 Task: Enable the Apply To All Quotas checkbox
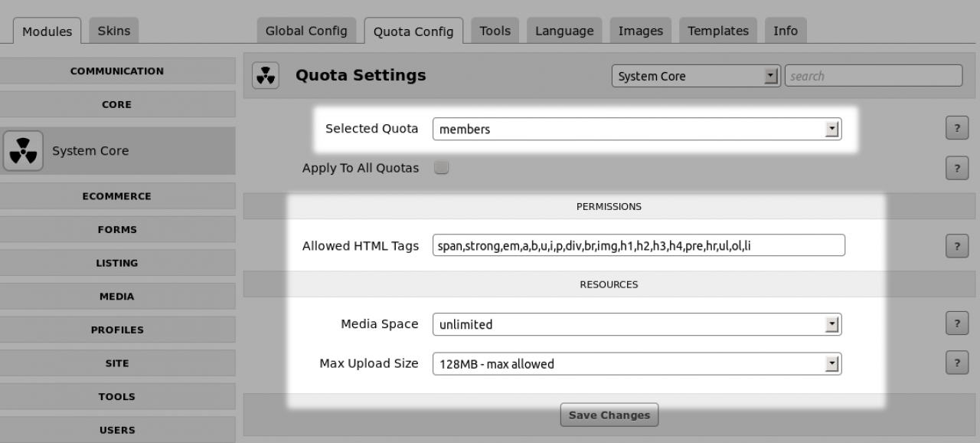[x=441, y=168]
